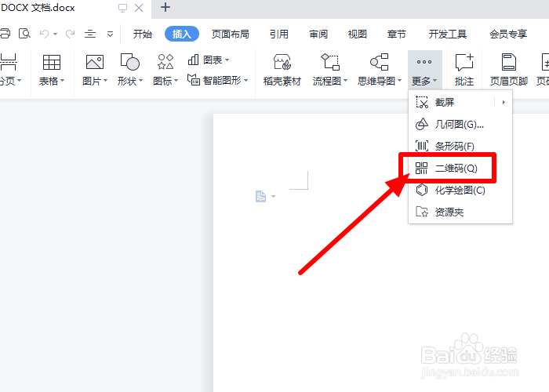This screenshot has width=549, height=392.
Task: Click the paragraph layout icon in document
Action: pos(261,196)
